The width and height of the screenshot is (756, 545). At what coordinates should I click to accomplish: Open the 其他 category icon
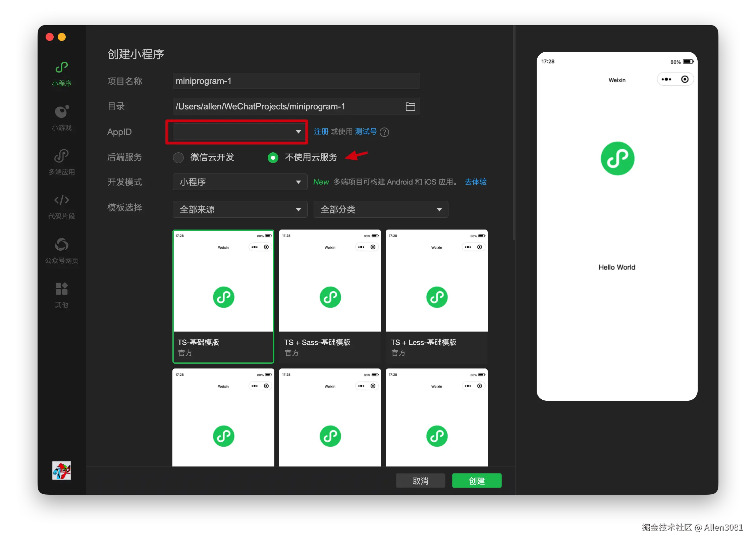(62, 289)
